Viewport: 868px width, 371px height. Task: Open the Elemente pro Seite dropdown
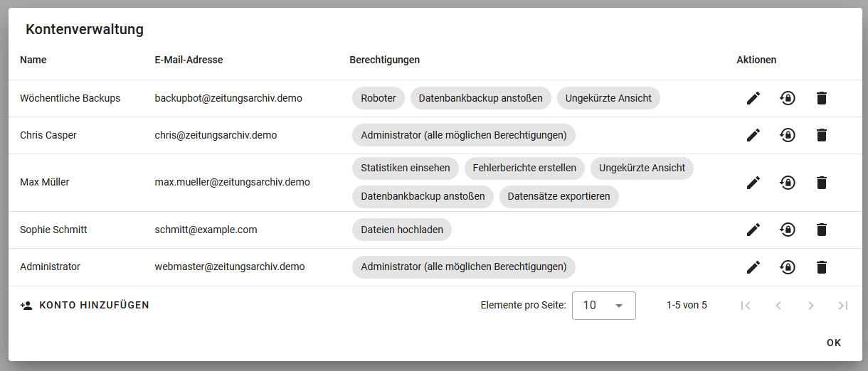603,305
